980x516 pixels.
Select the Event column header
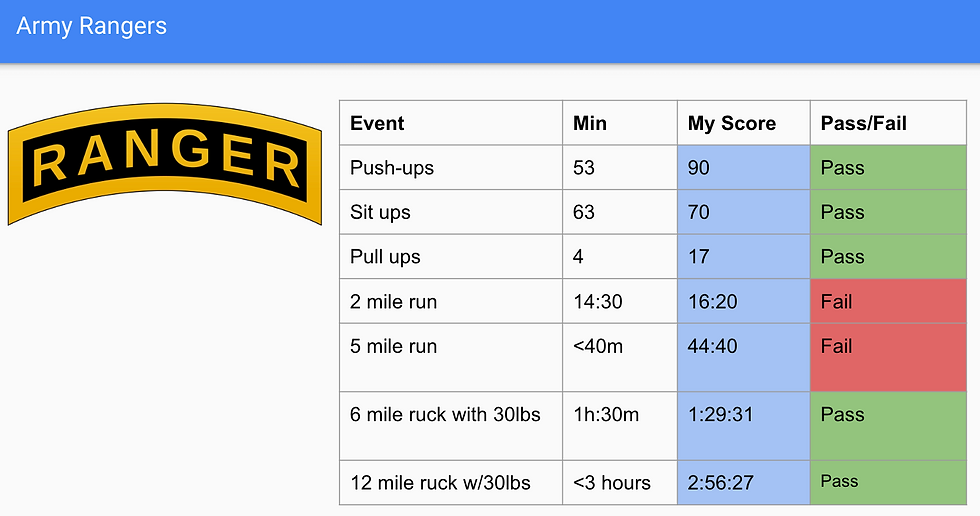click(x=451, y=123)
